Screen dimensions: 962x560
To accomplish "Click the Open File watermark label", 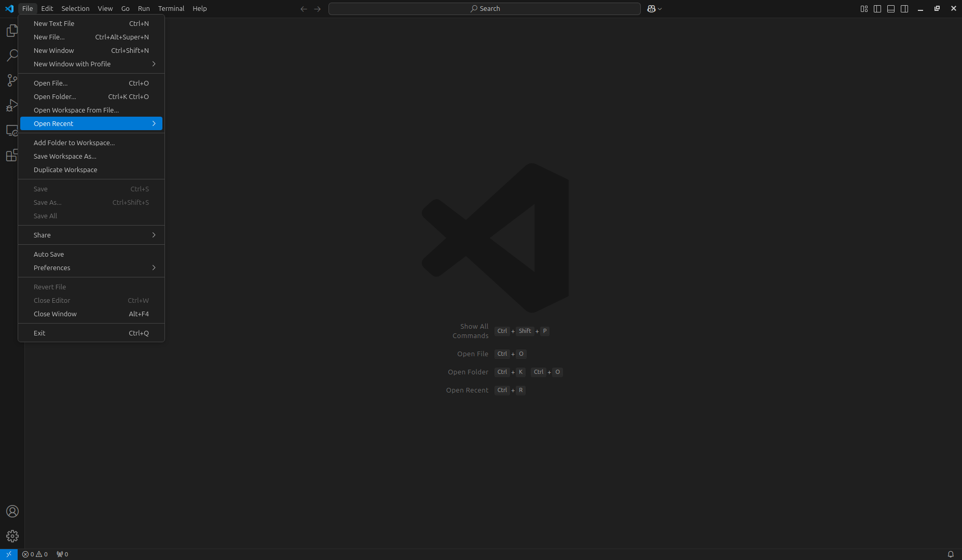I will 473,354.
